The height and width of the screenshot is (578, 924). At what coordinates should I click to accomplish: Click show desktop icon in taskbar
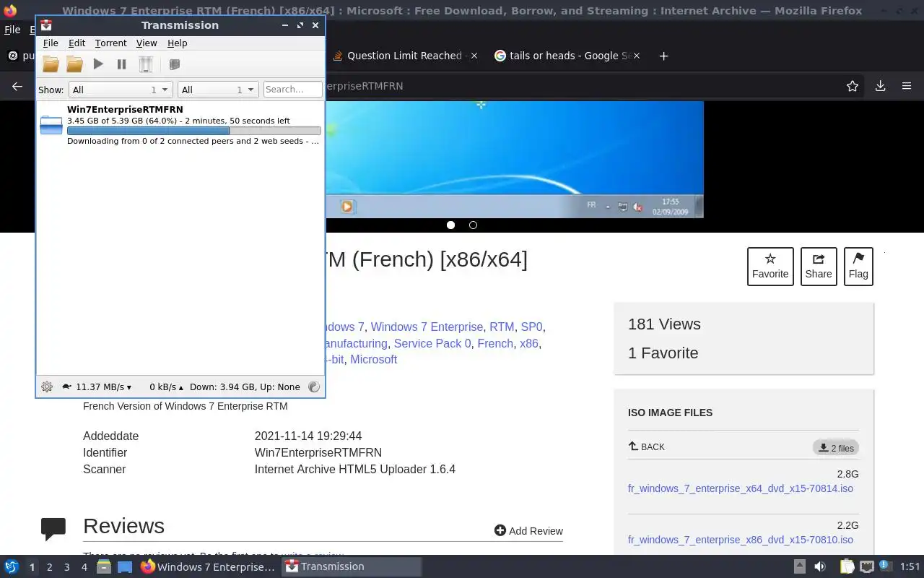pyautogui.click(x=125, y=567)
